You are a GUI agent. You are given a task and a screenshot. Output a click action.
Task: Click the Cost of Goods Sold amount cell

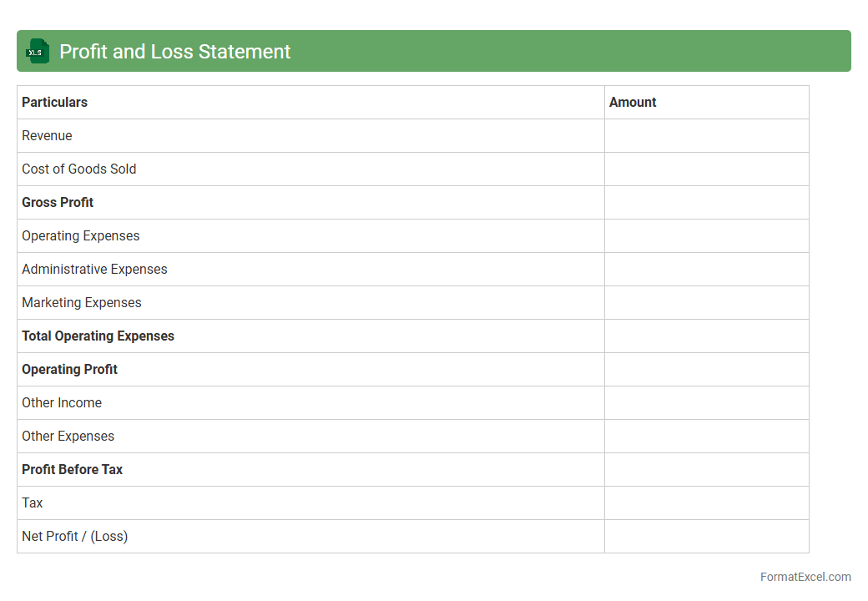(x=706, y=169)
